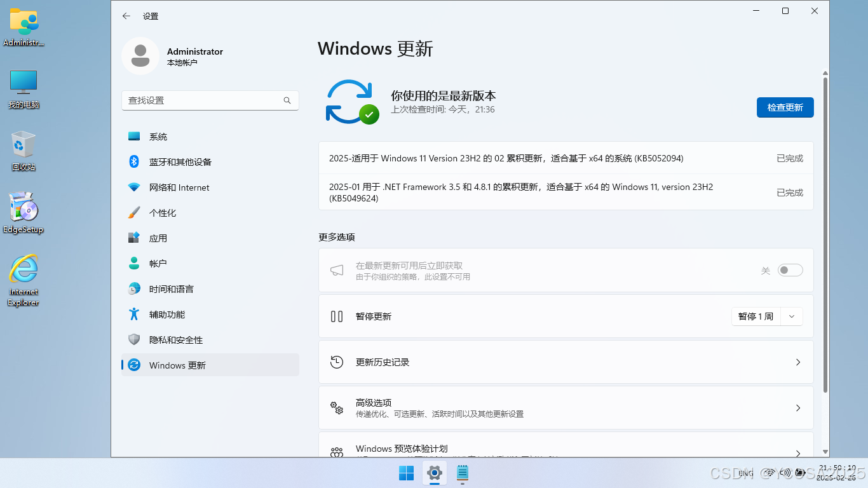Click KB5052094 cumulative update entry
The image size is (868, 488).
(566, 158)
